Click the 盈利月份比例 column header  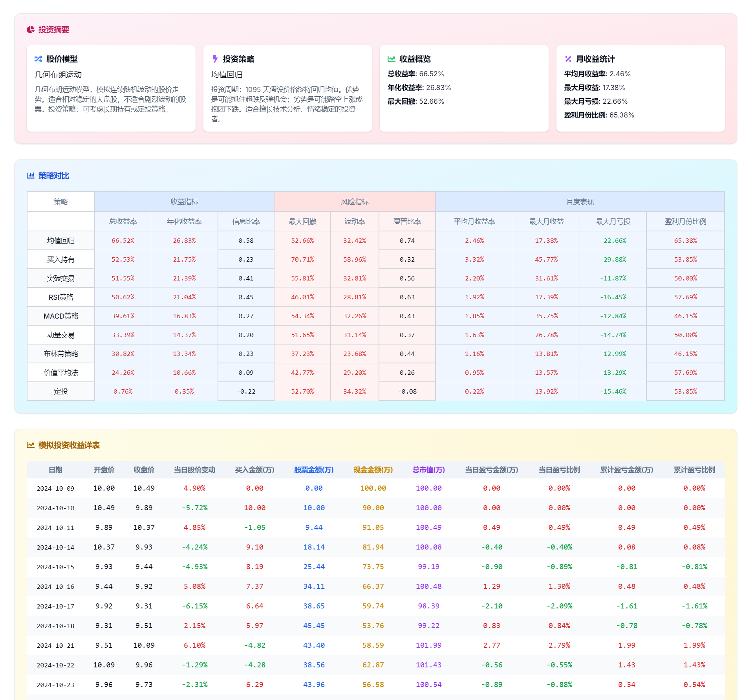pyautogui.click(x=685, y=221)
